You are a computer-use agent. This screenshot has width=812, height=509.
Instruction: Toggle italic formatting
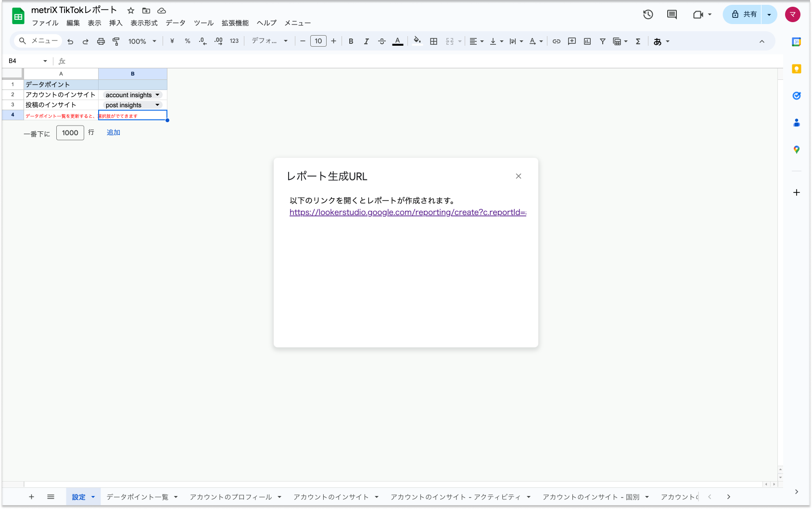367,41
